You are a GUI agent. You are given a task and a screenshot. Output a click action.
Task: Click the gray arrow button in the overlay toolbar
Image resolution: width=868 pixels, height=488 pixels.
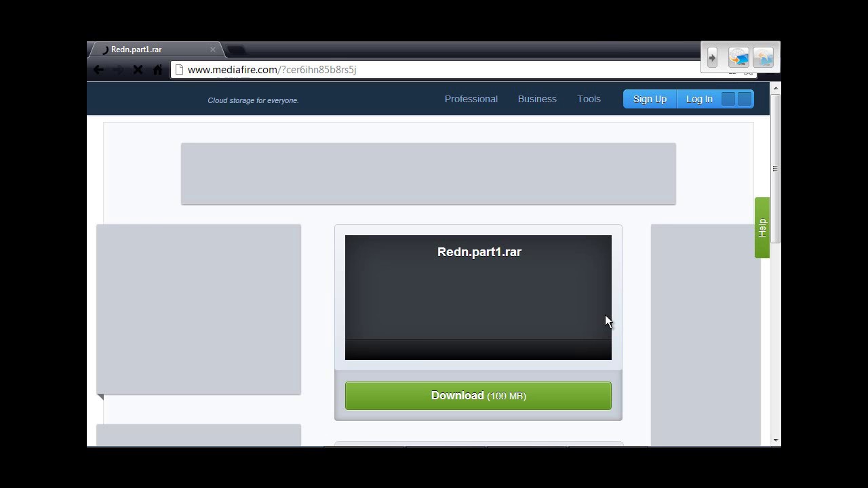pyautogui.click(x=712, y=58)
